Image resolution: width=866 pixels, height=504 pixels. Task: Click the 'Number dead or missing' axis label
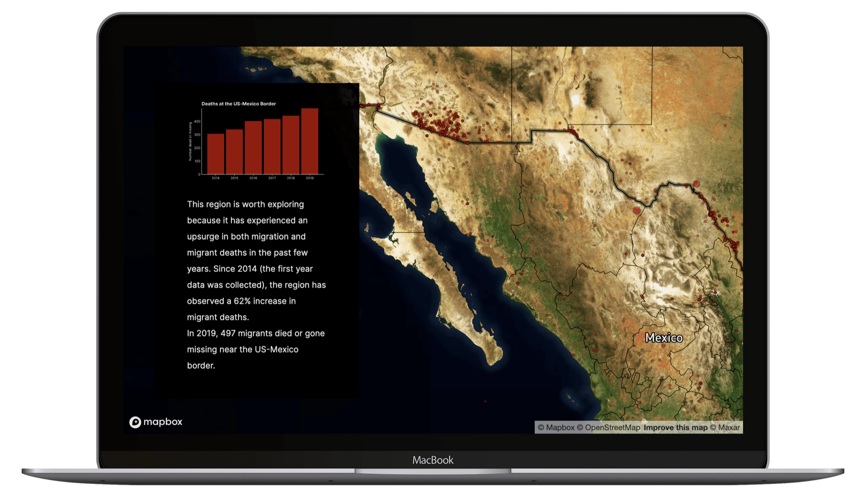tap(190, 141)
